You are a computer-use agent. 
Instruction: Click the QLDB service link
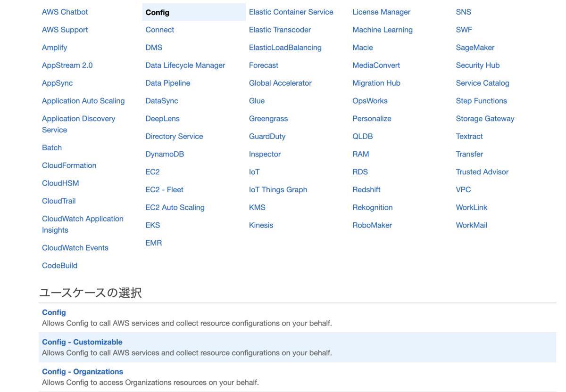pos(363,136)
